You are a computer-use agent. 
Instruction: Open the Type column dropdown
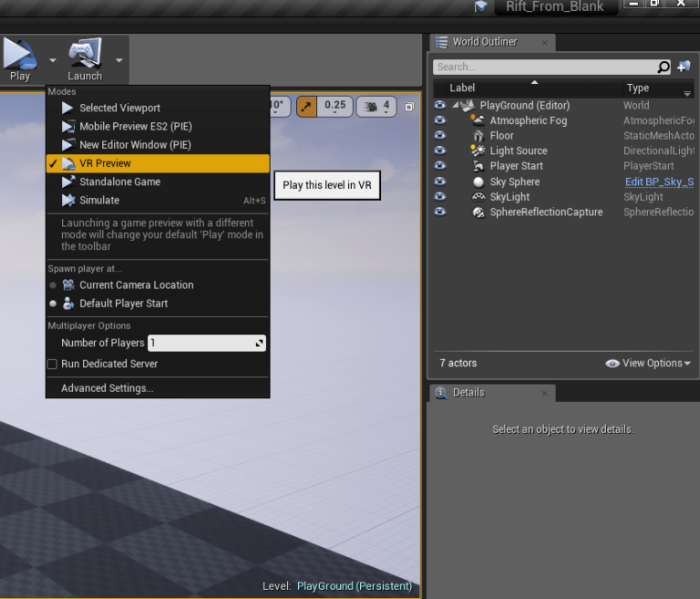coord(687,93)
